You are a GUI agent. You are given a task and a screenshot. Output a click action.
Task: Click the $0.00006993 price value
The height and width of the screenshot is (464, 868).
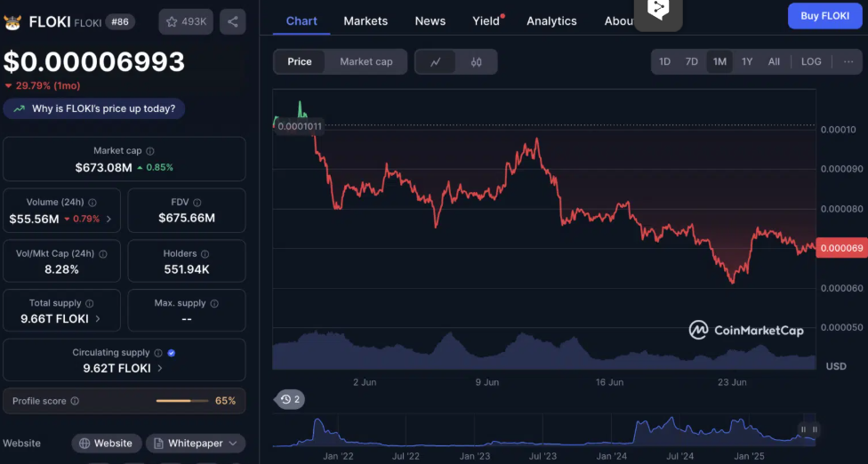pyautogui.click(x=94, y=61)
